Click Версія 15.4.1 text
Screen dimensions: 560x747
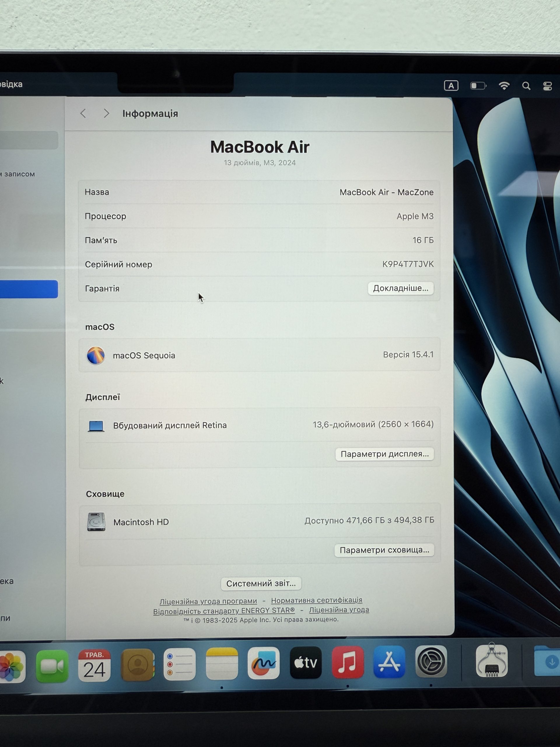(x=408, y=355)
